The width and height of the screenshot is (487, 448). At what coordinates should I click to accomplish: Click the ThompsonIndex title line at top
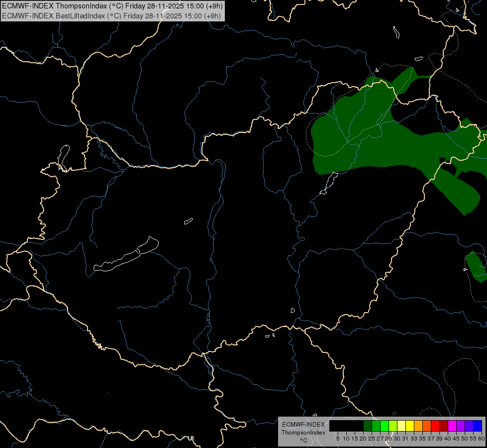point(112,6)
